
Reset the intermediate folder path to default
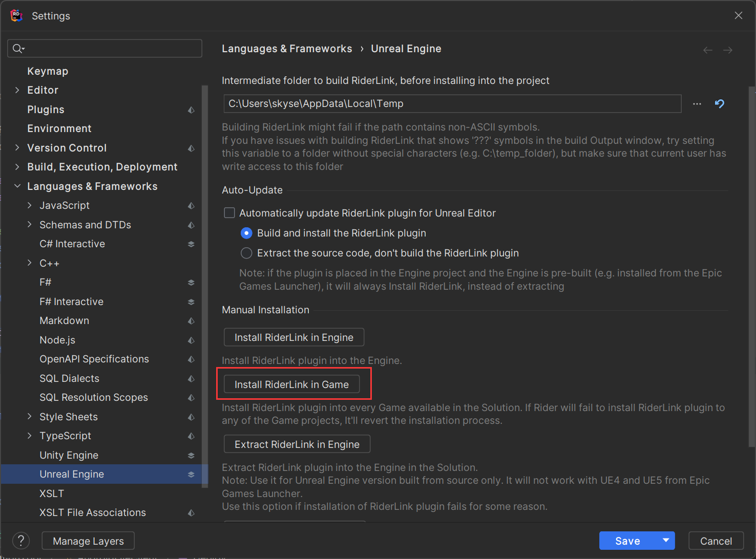pyautogui.click(x=720, y=104)
